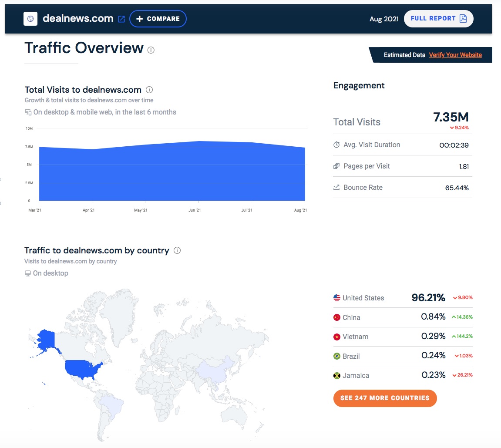Open info icon beside Traffic by country

[177, 250]
